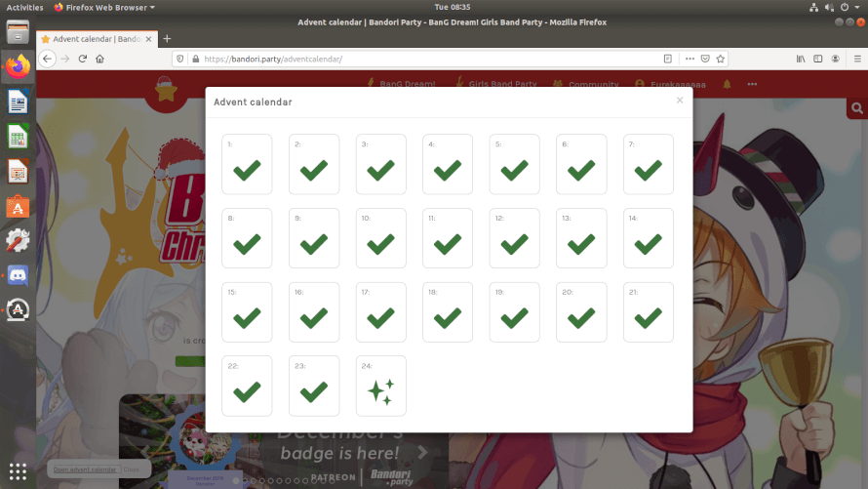Click the Open advent calendar link
Viewport: 868px width, 489px height.
pyautogui.click(x=86, y=469)
